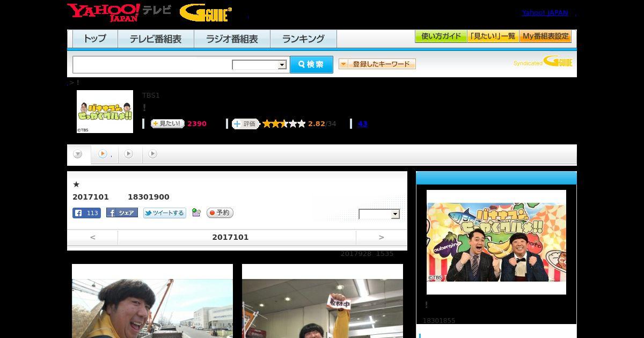Expand the search category dropdown
This screenshot has height=338, width=644.
coord(260,65)
